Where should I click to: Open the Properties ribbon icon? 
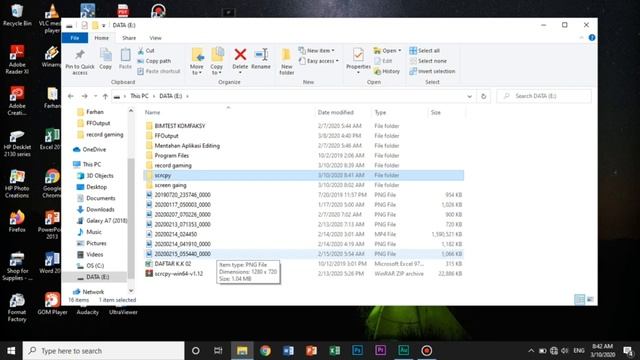pyautogui.click(x=358, y=61)
